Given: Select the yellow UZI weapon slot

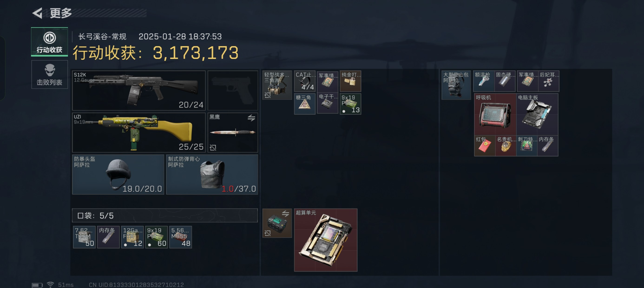Looking at the screenshot, I should click(x=139, y=132).
